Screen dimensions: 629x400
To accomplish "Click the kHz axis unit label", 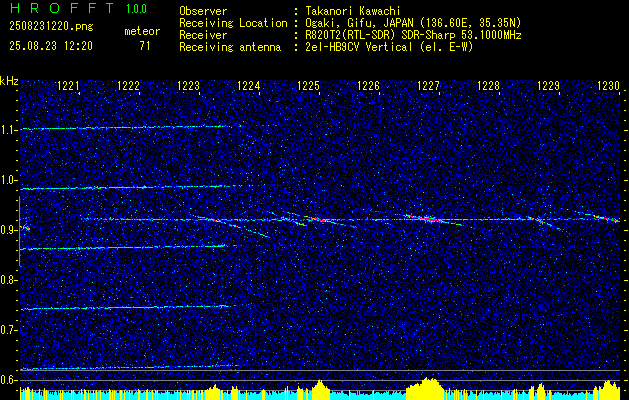I will [9, 81].
